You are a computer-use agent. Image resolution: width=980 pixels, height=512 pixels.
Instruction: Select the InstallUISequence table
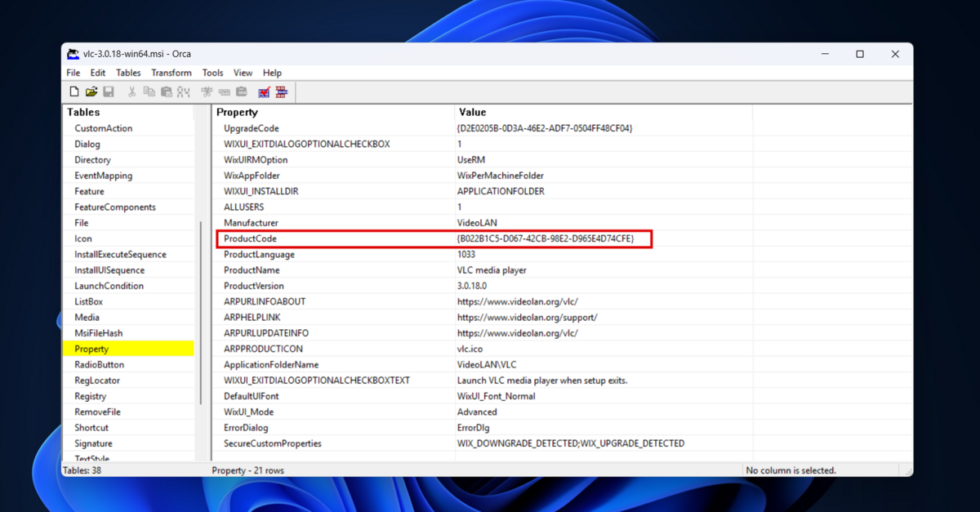tap(109, 270)
